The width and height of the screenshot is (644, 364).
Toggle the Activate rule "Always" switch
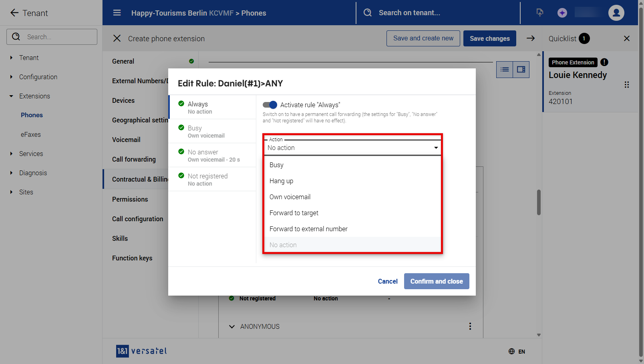point(270,105)
